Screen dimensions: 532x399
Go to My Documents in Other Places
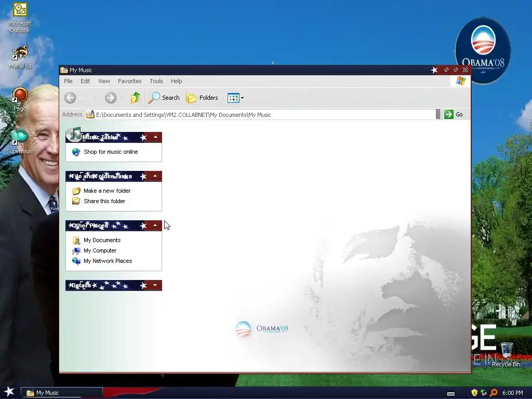[x=102, y=240]
